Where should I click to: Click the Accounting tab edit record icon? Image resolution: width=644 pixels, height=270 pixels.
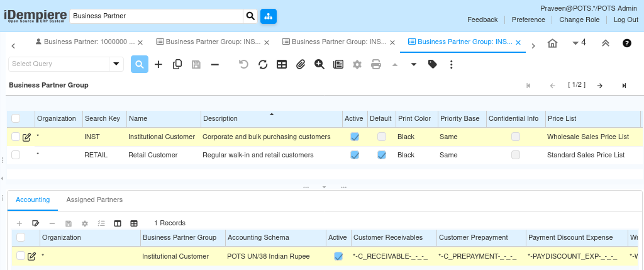click(x=36, y=223)
